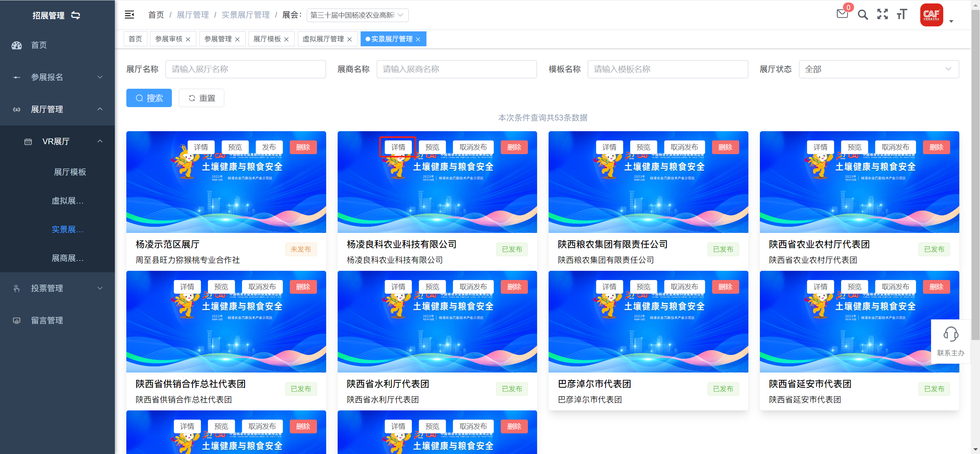Close the 参展管理 tab

237,39
